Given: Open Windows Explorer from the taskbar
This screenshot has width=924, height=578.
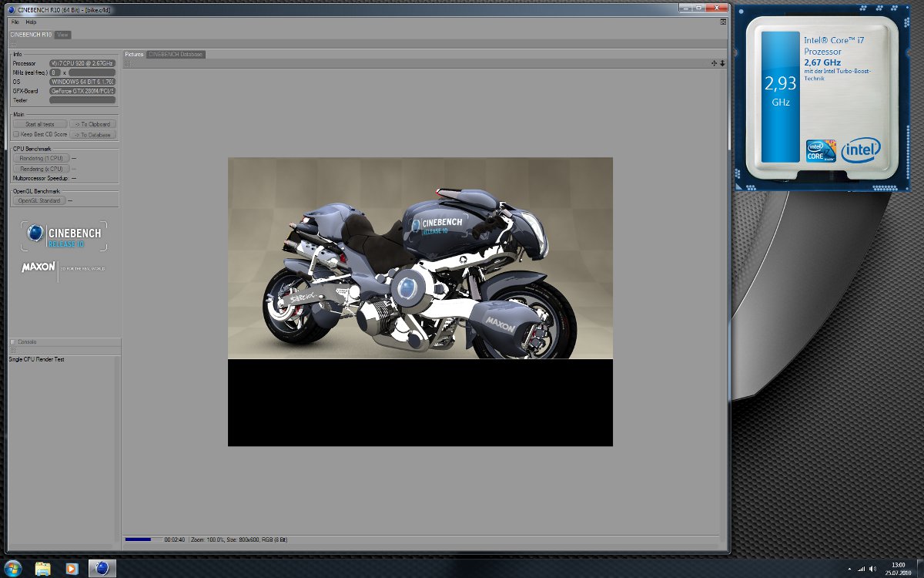Looking at the screenshot, I should coord(43,568).
